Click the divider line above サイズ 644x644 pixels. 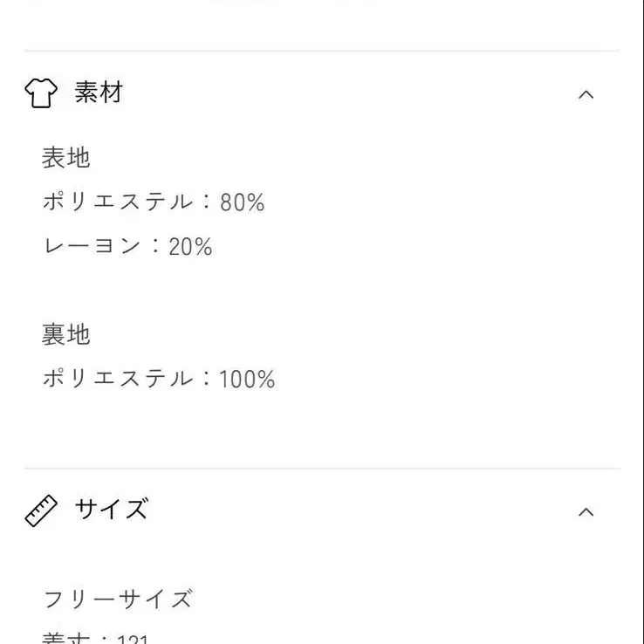point(322,469)
